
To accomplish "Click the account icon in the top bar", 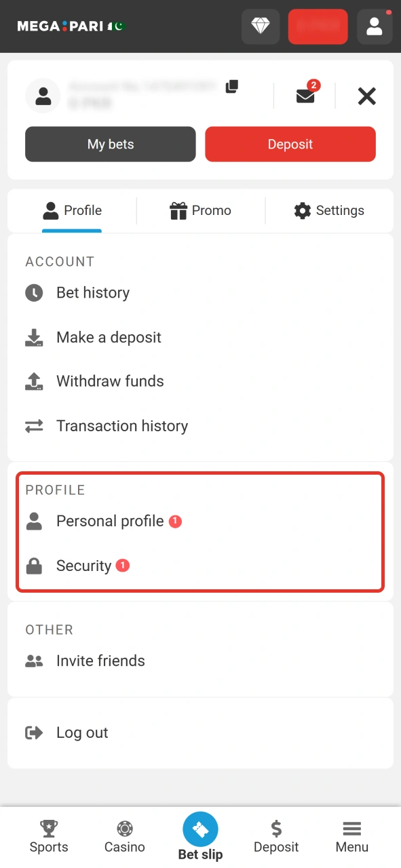I will pos(375,26).
